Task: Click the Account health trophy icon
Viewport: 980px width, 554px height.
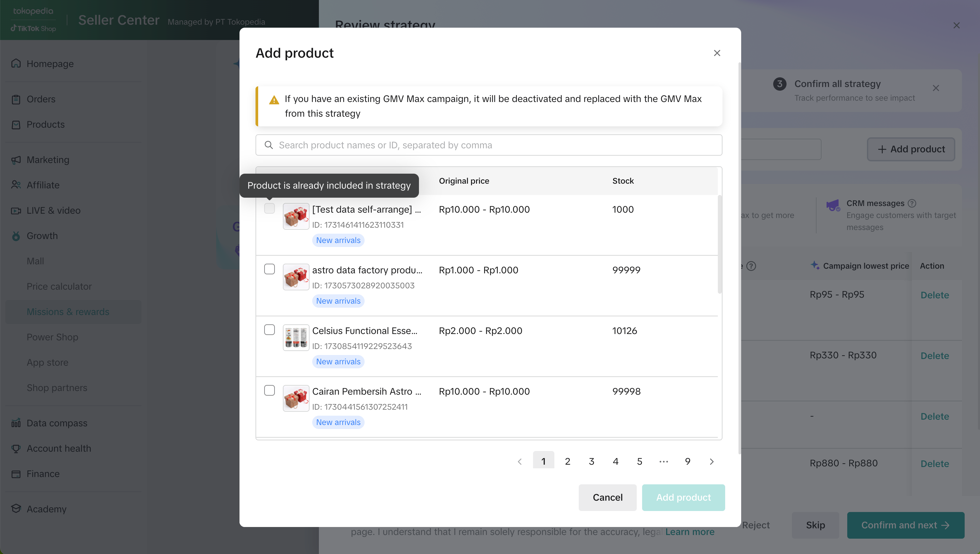Action: coord(16,448)
